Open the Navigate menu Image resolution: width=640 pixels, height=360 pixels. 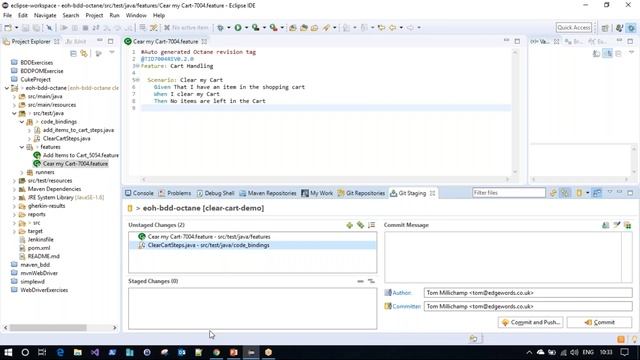pos(45,16)
